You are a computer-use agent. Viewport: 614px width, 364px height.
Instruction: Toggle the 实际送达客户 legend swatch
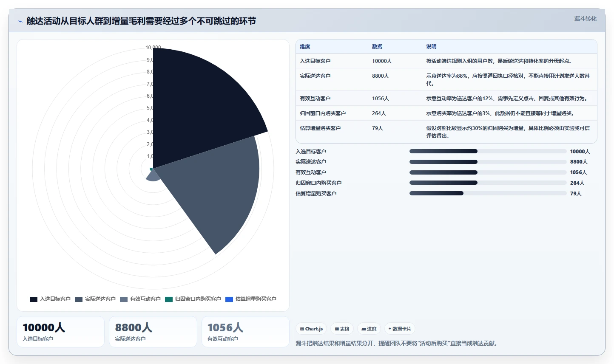(x=79, y=299)
